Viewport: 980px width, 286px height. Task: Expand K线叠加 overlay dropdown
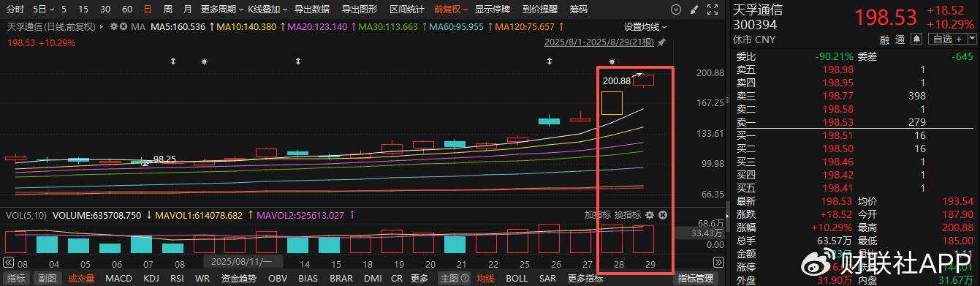(267, 10)
